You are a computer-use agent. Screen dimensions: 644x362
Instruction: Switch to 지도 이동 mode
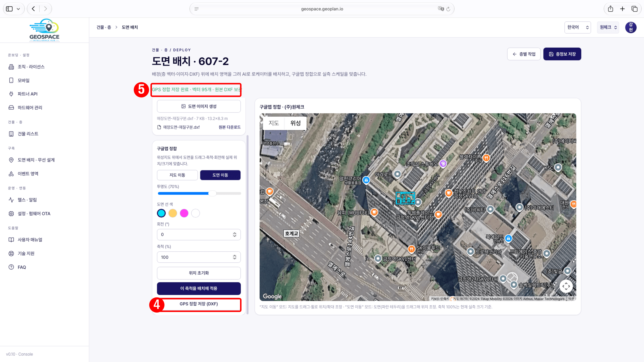click(177, 175)
